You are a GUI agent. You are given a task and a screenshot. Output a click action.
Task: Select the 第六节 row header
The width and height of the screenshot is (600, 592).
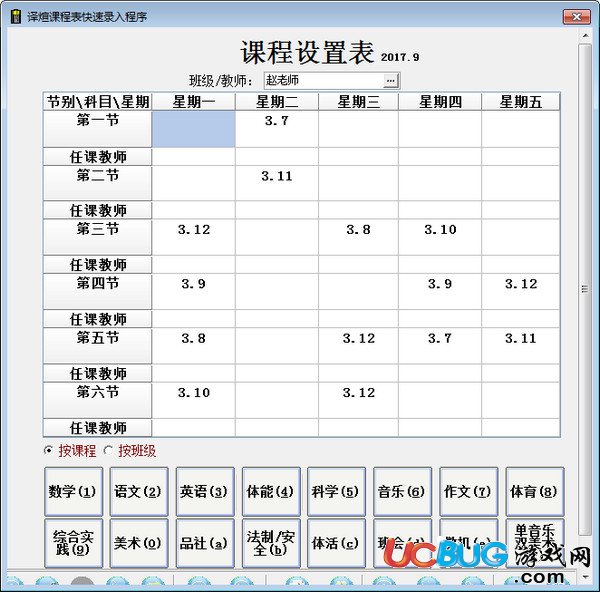point(98,400)
